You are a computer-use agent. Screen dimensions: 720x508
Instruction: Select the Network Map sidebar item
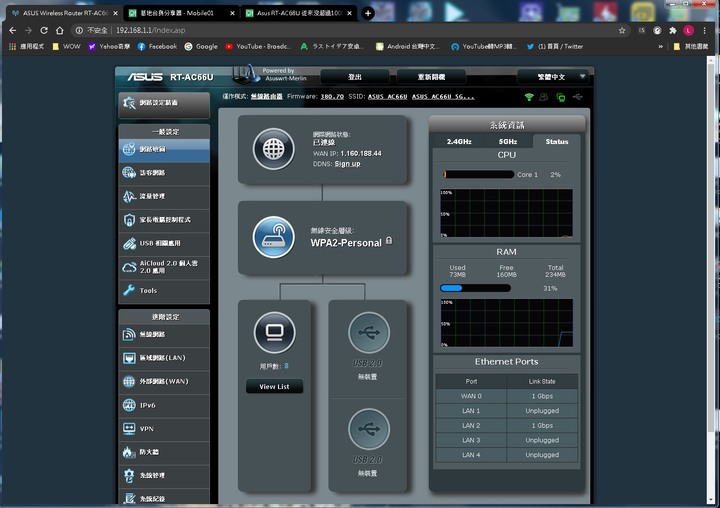pyautogui.click(x=164, y=149)
